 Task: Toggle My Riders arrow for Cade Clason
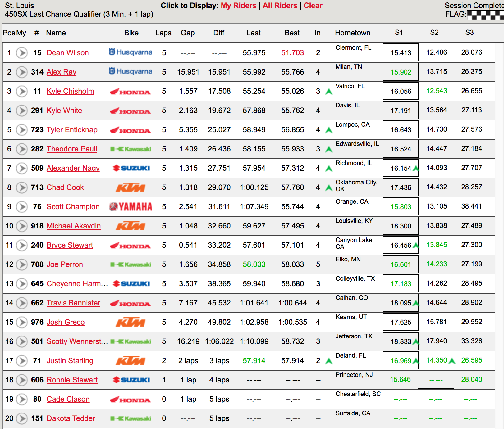22,399
